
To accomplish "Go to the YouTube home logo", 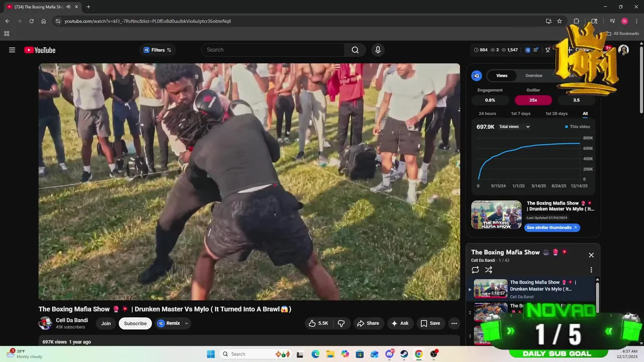I will (x=40, y=50).
